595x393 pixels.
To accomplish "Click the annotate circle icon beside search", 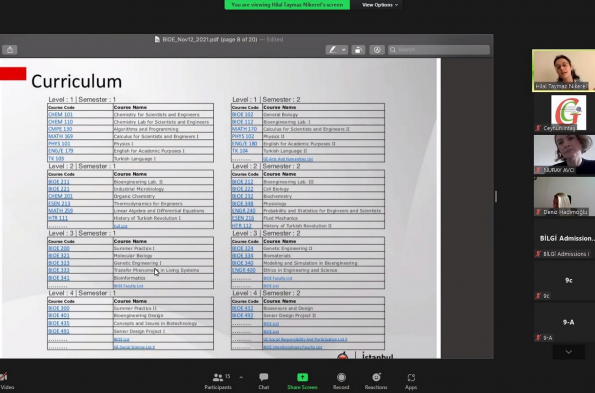I will 377,50.
